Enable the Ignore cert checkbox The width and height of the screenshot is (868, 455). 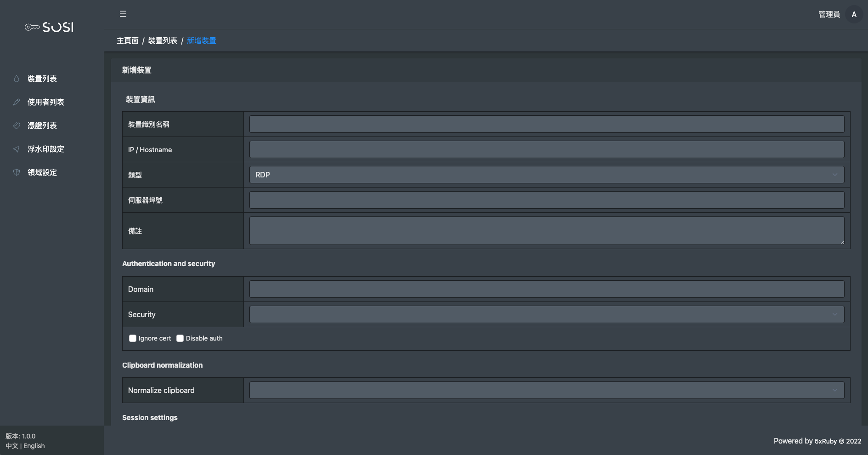tap(133, 338)
